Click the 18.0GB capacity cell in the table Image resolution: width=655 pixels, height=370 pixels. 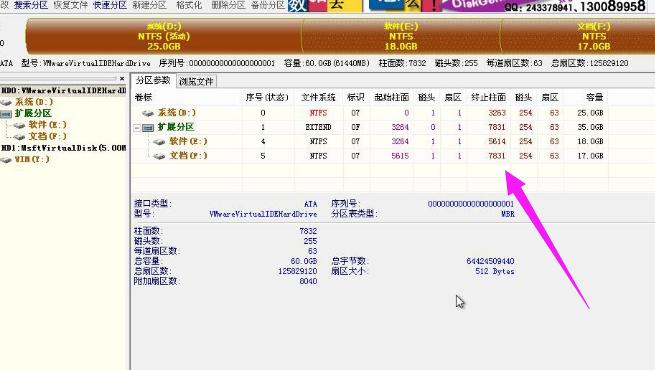point(590,142)
